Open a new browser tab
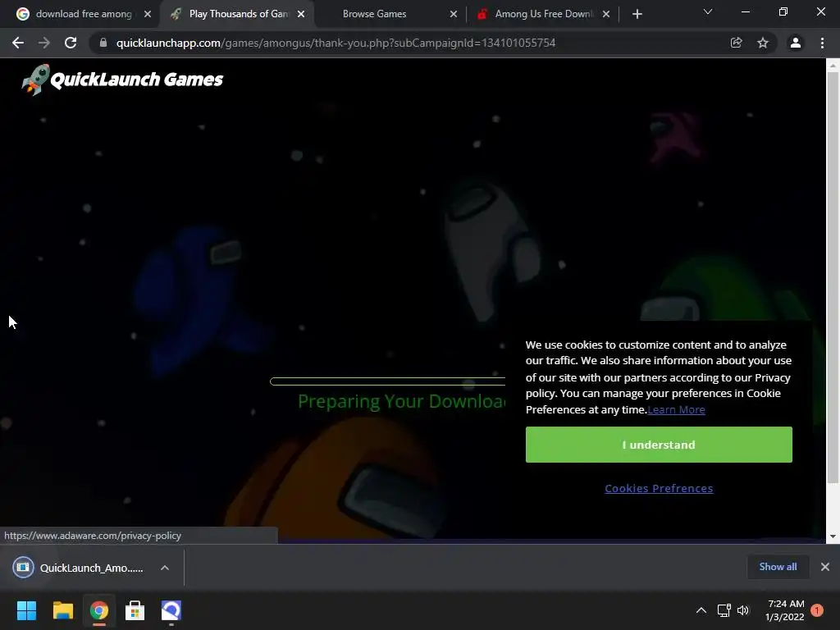The height and width of the screenshot is (630, 840). (x=637, y=14)
